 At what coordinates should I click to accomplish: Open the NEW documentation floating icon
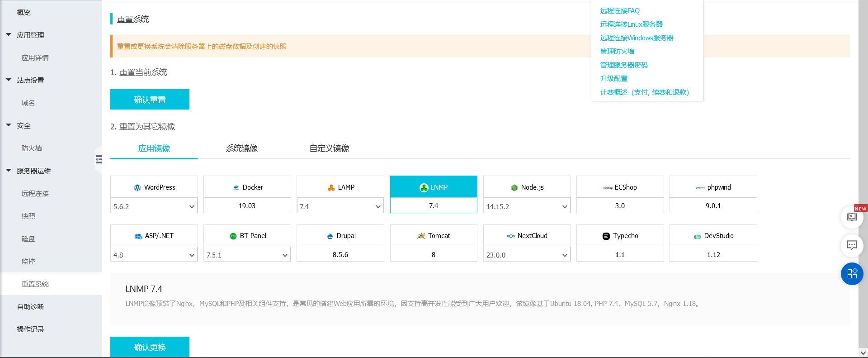(x=852, y=217)
